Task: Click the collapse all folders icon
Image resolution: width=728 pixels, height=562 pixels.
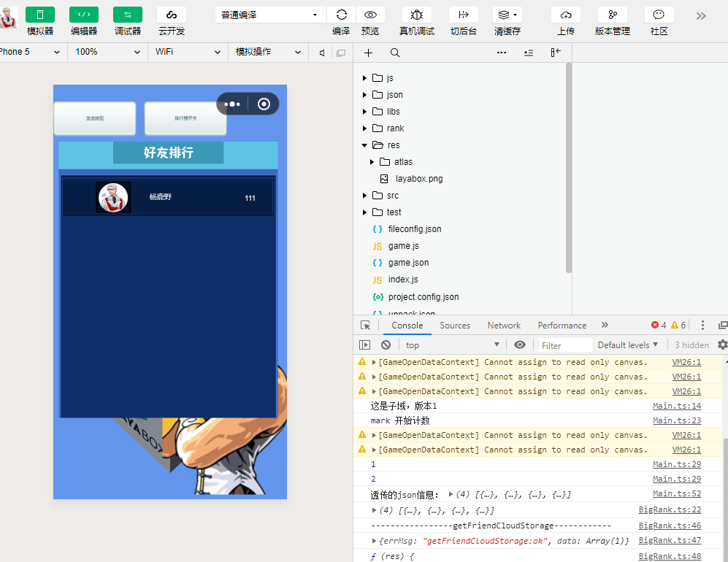Action: 529,53
